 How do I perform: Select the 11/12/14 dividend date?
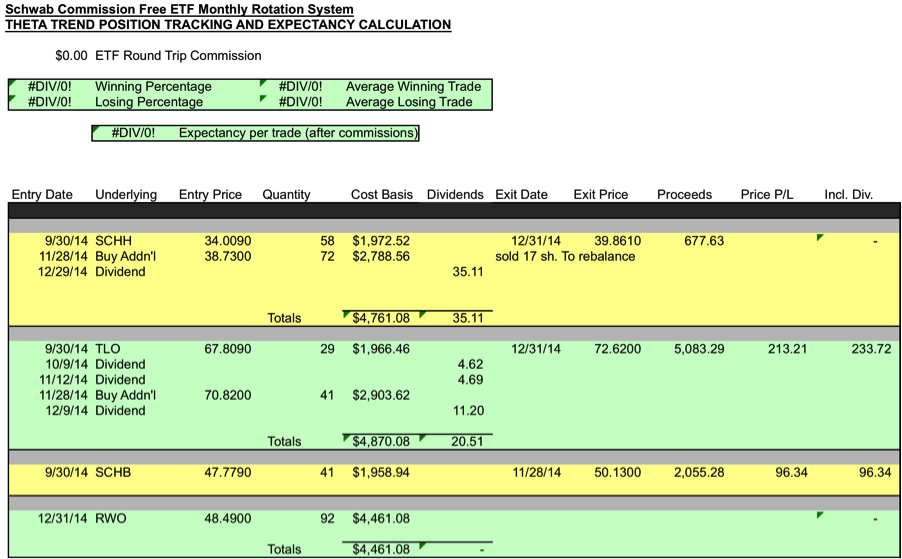coord(63,380)
